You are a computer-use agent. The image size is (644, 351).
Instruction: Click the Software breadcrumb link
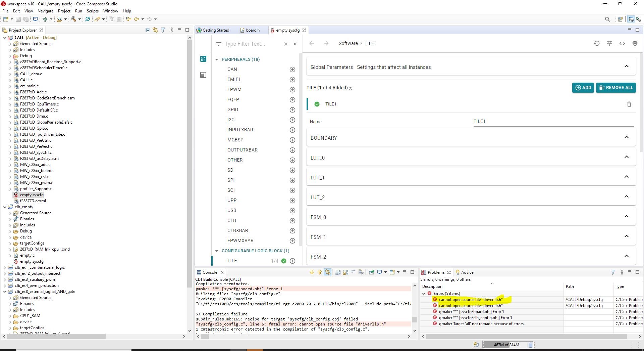point(348,43)
